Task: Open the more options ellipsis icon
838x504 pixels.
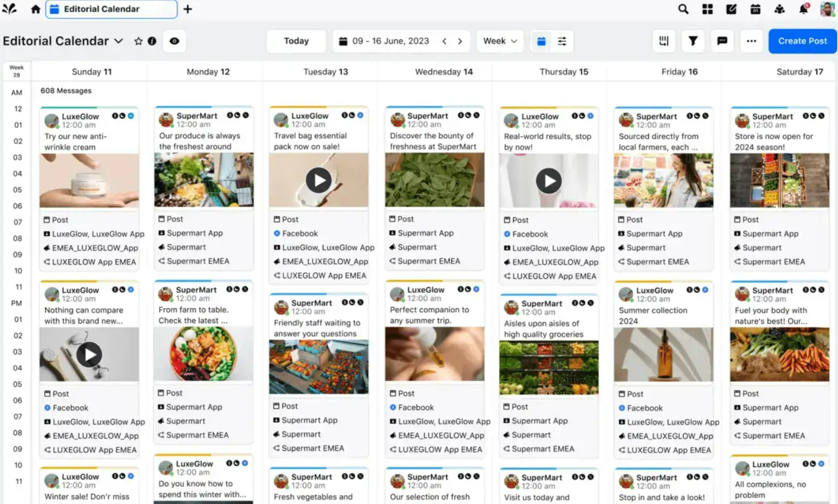Action: click(751, 41)
